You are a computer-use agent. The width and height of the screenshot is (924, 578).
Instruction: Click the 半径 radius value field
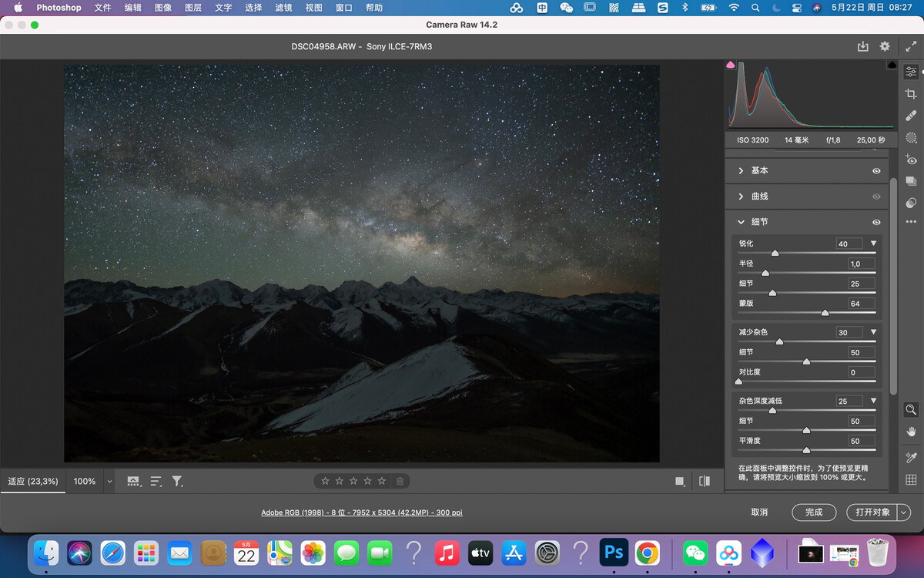(x=861, y=264)
